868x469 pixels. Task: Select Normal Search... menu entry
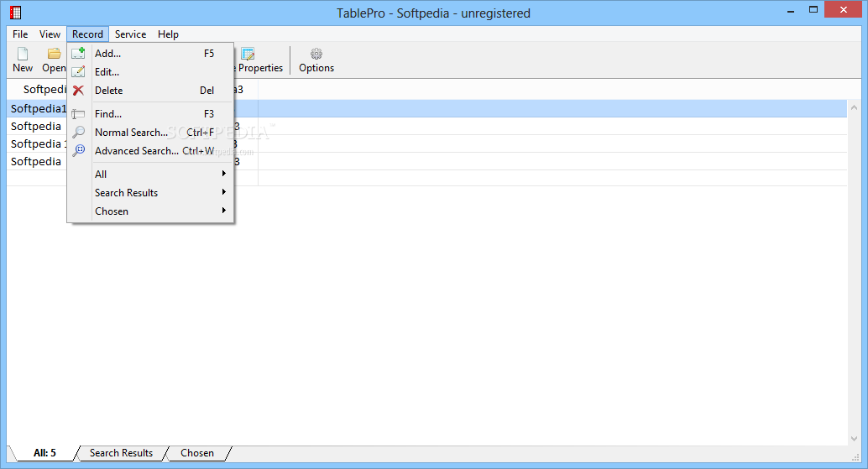click(x=150, y=133)
